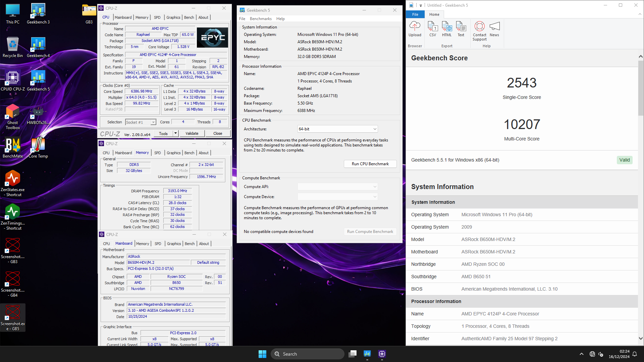The width and height of the screenshot is (644, 362).
Task: Open CPUID CPU-Z desktop shortcut
Action: (x=13, y=81)
